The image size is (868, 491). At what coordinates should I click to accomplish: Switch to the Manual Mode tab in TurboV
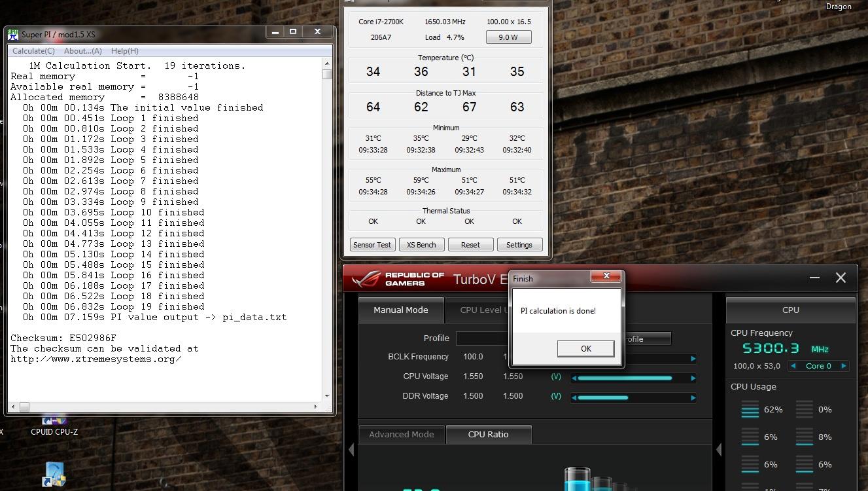pyautogui.click(x=401, y=310)
